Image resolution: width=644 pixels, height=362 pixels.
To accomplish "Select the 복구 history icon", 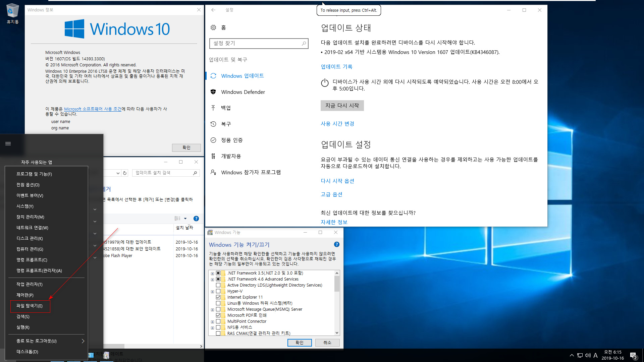I will [213, 124].
